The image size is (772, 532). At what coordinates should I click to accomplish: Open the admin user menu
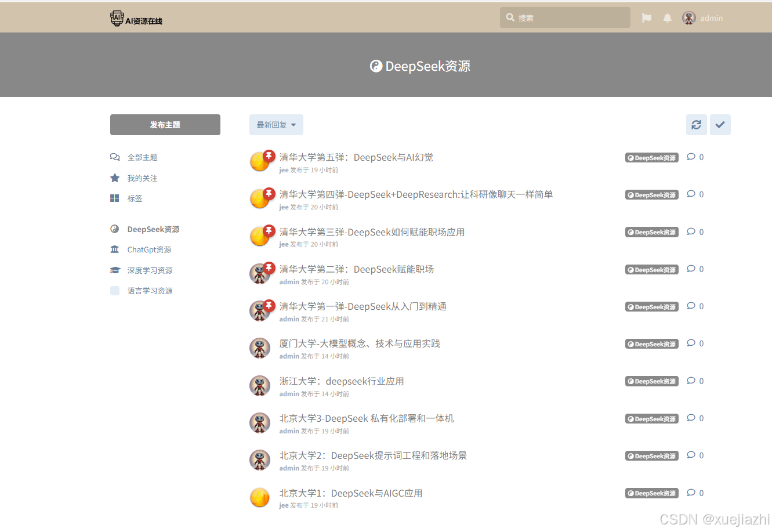coord(702,18)
